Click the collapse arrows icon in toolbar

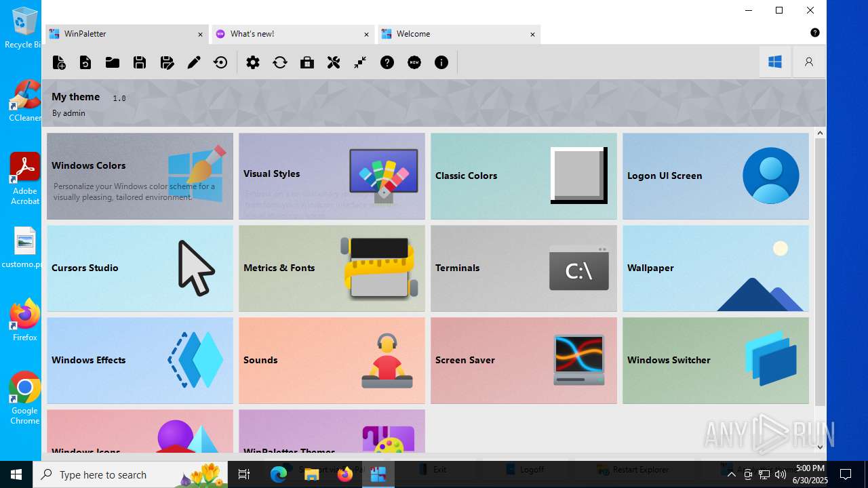[360, 62]
